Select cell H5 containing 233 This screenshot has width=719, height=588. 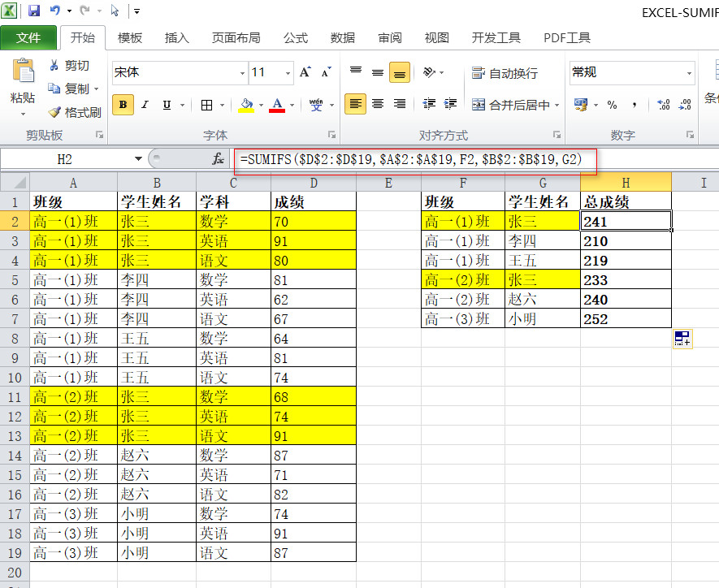coord(626,279)
